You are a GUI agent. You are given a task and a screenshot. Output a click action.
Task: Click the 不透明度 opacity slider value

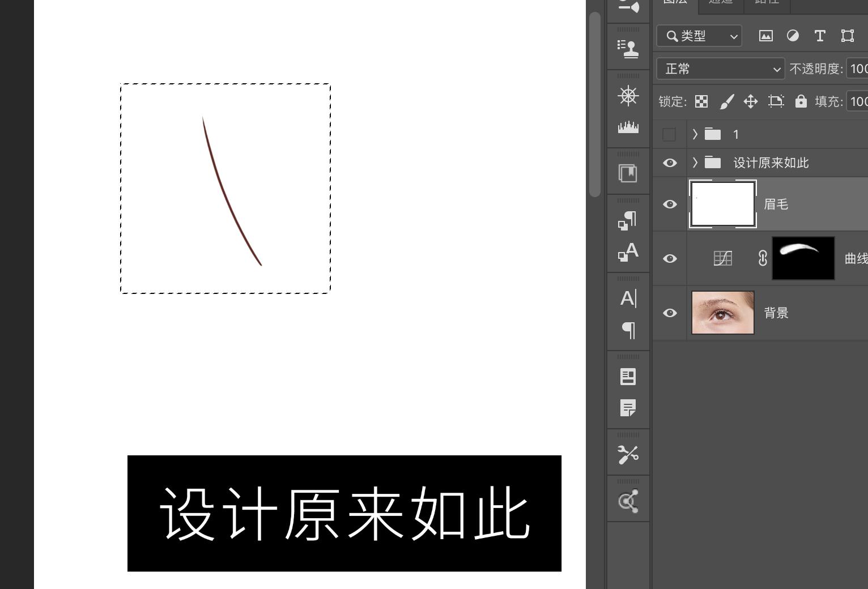tap(857, 69)
